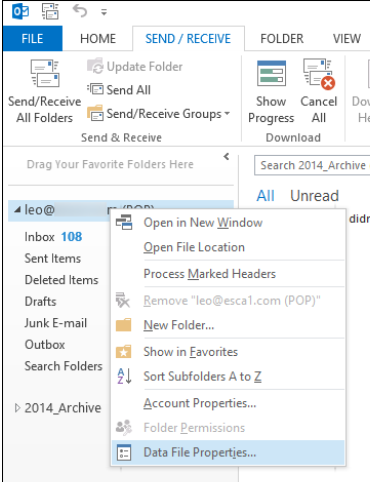Click the Show Progress ribbon icon
Image resolution: width=370 pixels, height=482 pixels.
[271, 73]
